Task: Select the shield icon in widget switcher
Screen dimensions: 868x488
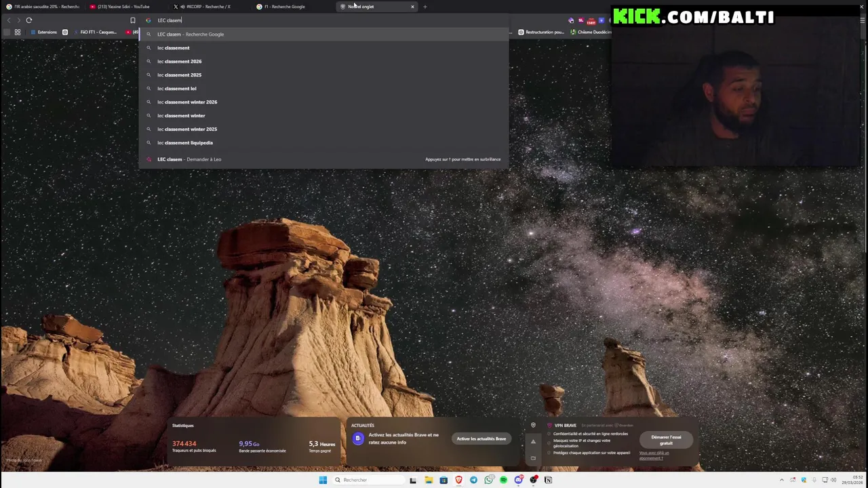Action: click(x=533, y=426)
